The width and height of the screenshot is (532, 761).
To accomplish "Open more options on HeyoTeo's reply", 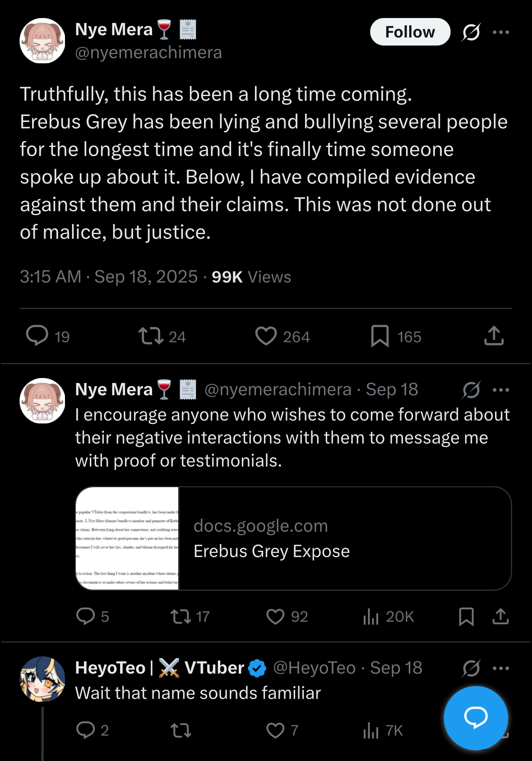I will pyautogui.click(x=501, y=668).
